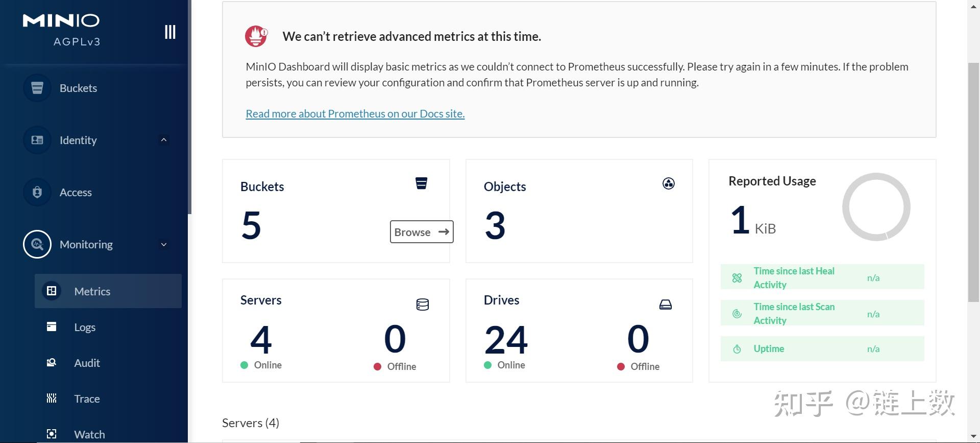
Task: Click the Buckets sidebar icon
Action: (x=37, y=88)
